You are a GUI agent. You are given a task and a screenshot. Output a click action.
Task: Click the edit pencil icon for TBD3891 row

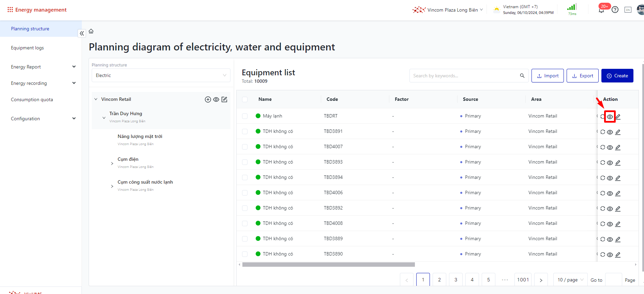click(x=618, y=132)
